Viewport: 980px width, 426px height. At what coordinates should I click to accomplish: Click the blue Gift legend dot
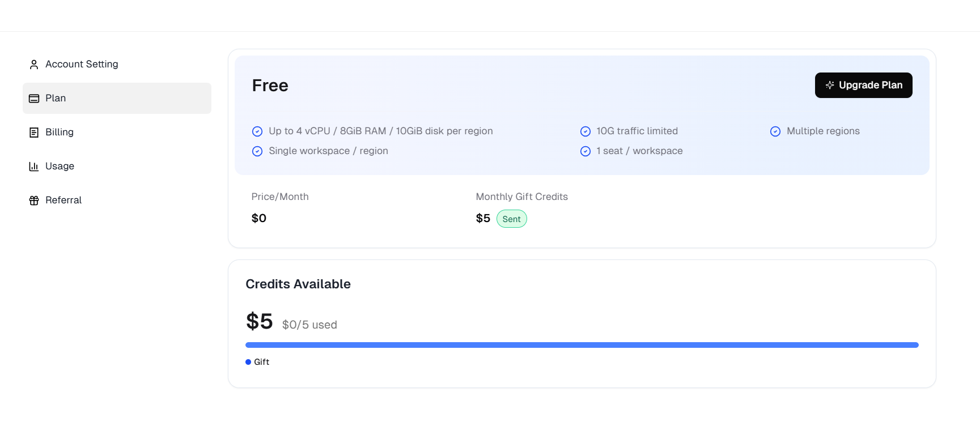[x=248, y=362]
